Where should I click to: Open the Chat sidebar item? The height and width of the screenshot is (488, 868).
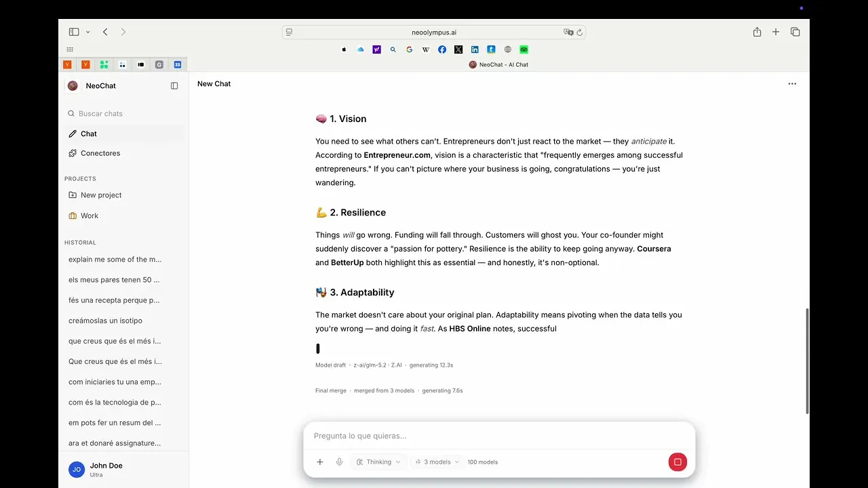(123, 134)
